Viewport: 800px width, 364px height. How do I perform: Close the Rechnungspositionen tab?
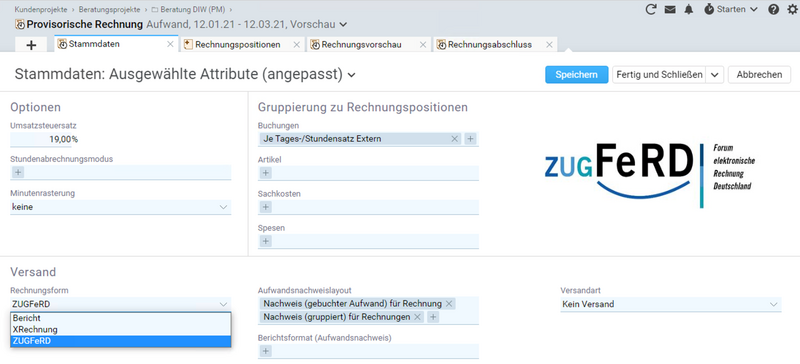296,45
